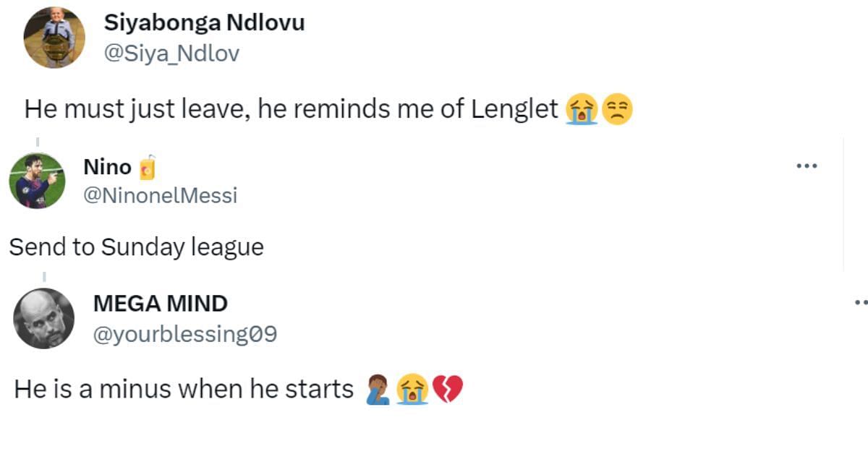868x454 pixels.
Task: Click the "Send to Sunday league" tweet
Action: pyautogui.click(x=136, y=248)
